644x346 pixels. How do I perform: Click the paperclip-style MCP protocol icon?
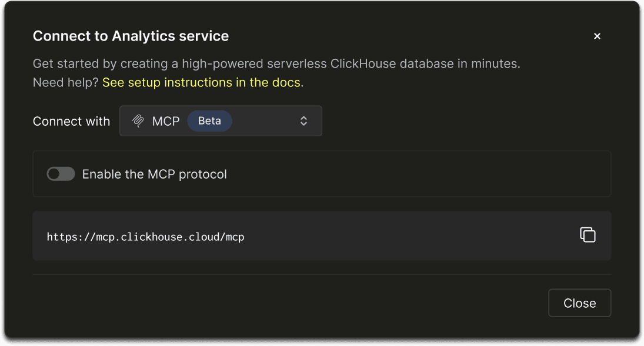point(139,121)
